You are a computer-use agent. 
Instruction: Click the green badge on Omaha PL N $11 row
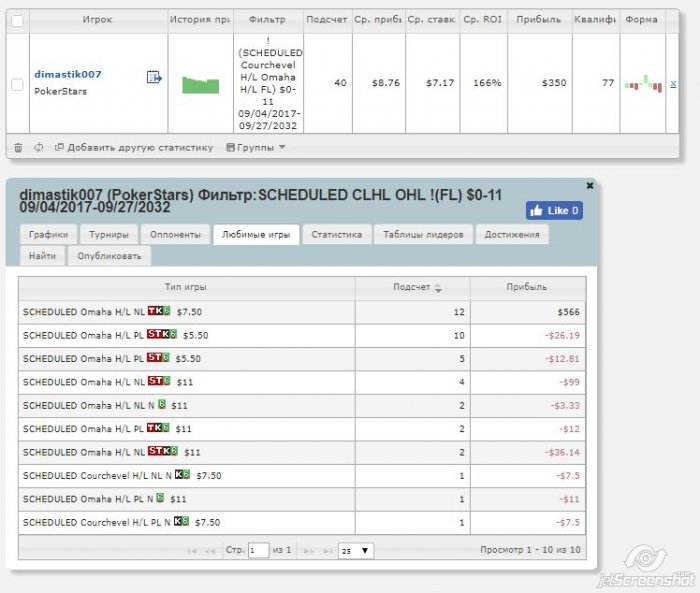[x=160, y=497]
